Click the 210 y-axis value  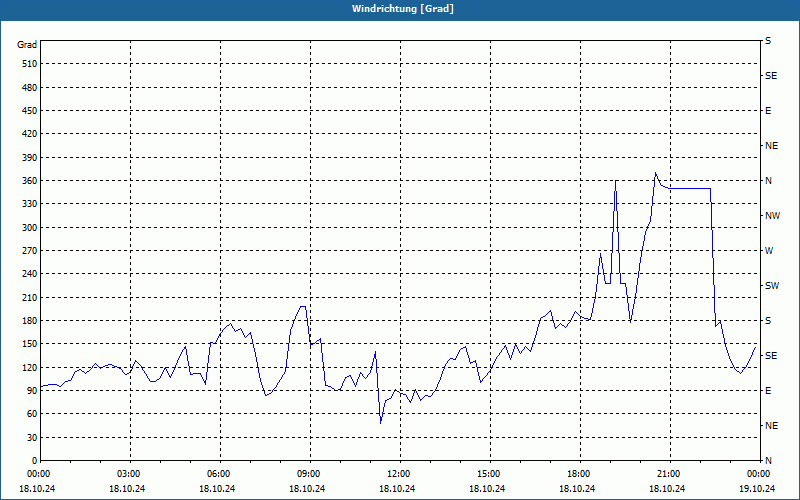pyautogui.click(x=30, y=297)
